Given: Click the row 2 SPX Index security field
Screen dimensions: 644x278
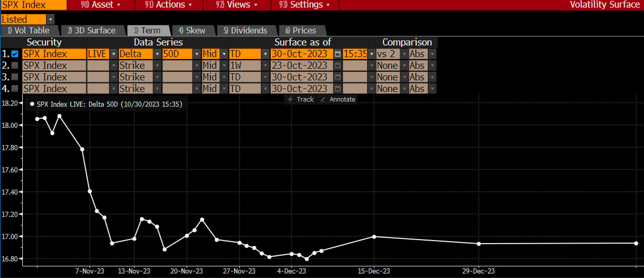Looking at the screenshot, I should click(x=54, y=65).
